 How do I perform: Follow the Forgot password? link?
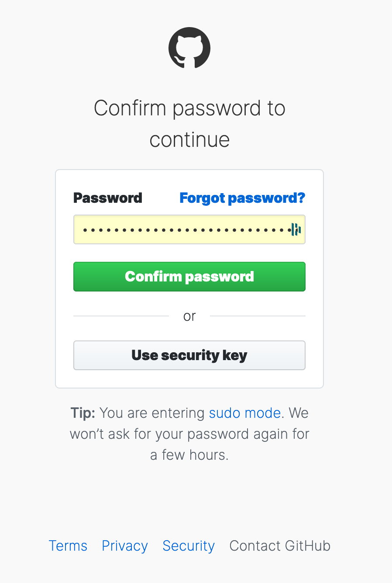pyautogui.click(x=242, y=198)
